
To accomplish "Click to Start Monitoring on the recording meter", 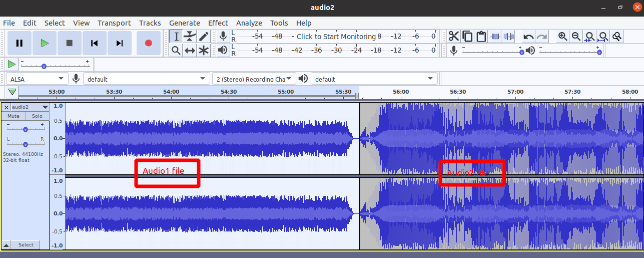I will 337,36.
